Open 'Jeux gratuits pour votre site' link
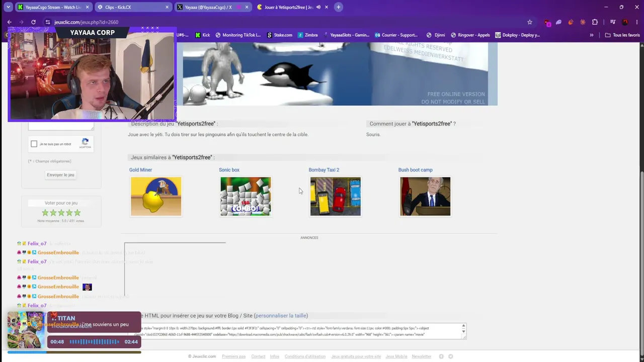 [356, 356]
